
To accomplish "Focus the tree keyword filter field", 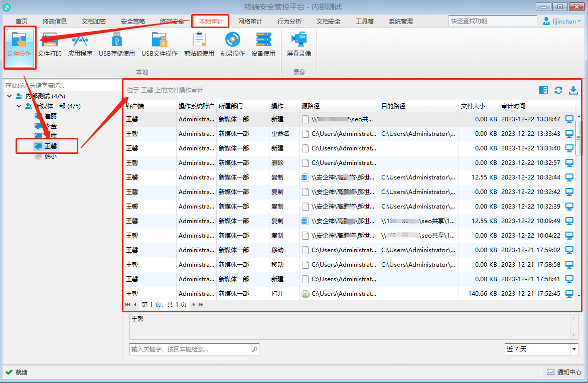I will tap(62, 85).
